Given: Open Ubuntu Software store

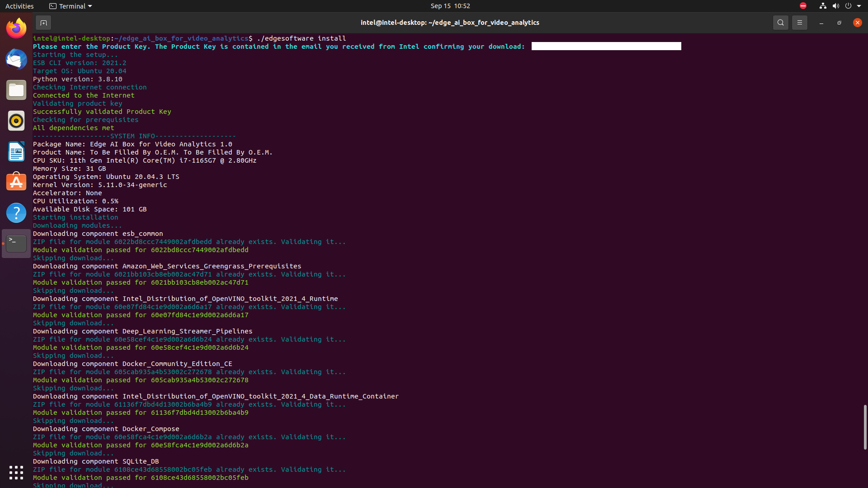Looking at the screenshot, I should pyautogui.click(x=16, y=182).
